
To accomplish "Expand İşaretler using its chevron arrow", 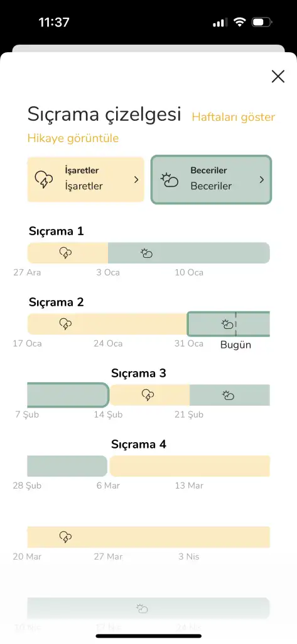I will 136,179.
